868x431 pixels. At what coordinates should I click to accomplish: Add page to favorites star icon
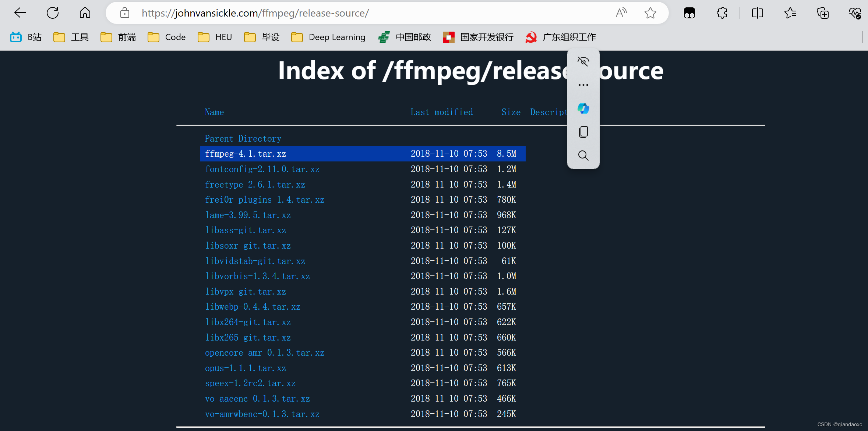650,13
